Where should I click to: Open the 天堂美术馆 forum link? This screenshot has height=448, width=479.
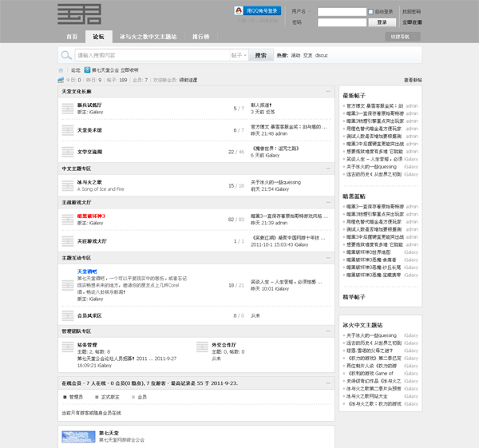[x=89, y=130]
